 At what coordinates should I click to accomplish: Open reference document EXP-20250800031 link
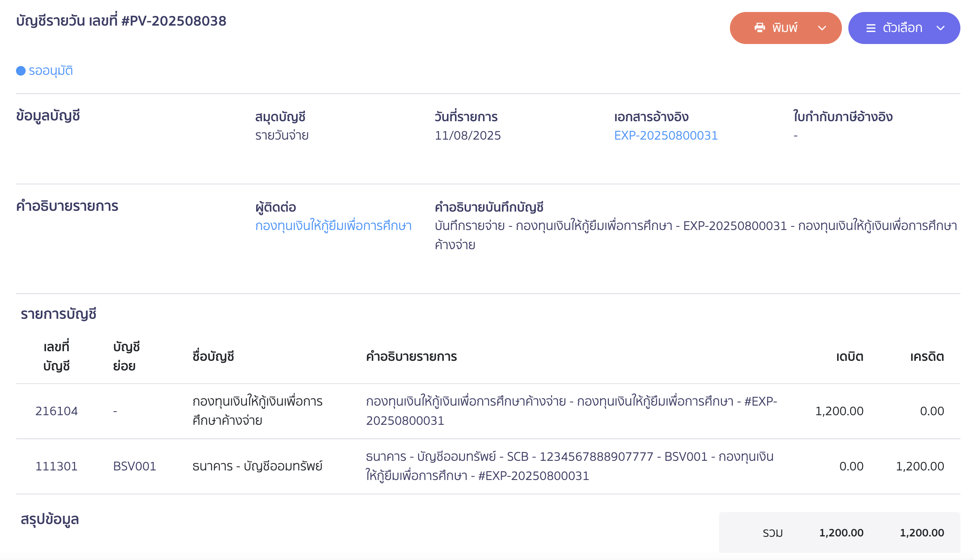(666, 136)
